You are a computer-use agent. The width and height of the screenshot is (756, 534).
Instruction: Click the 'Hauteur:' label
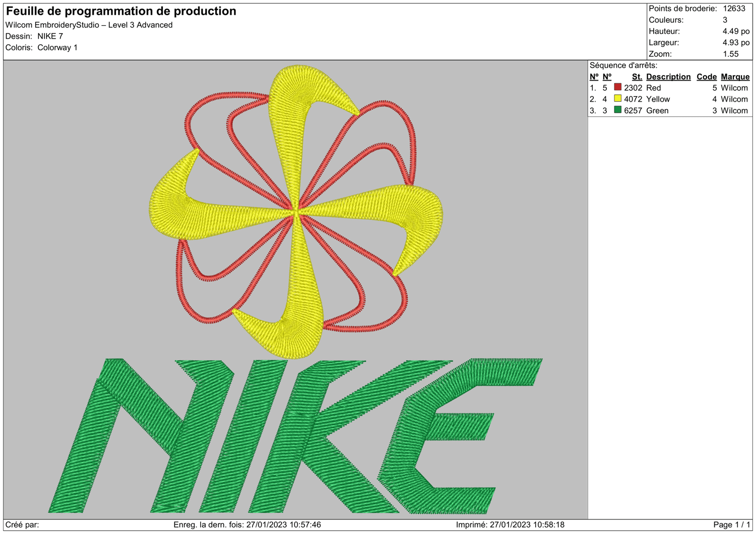pos(664,31)
